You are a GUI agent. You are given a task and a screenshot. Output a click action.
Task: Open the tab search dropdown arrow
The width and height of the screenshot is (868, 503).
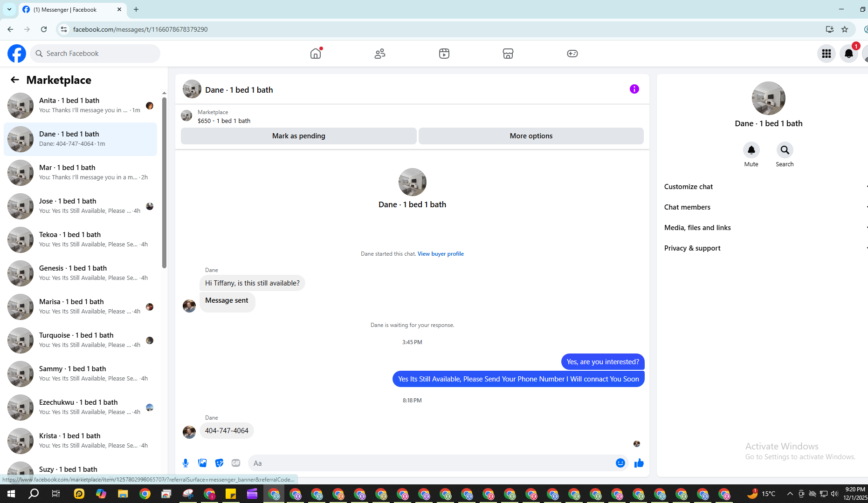[9, 9]
